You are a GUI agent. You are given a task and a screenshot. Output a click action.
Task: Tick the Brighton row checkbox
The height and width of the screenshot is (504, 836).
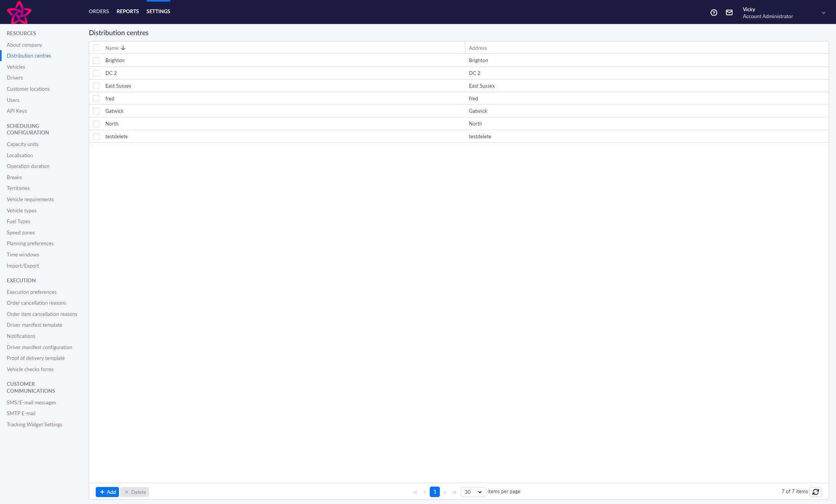point(96,61)
